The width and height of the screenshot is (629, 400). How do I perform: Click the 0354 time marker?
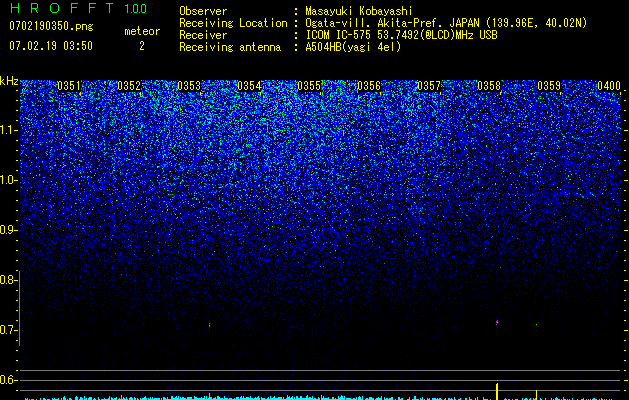click(249, 86)
